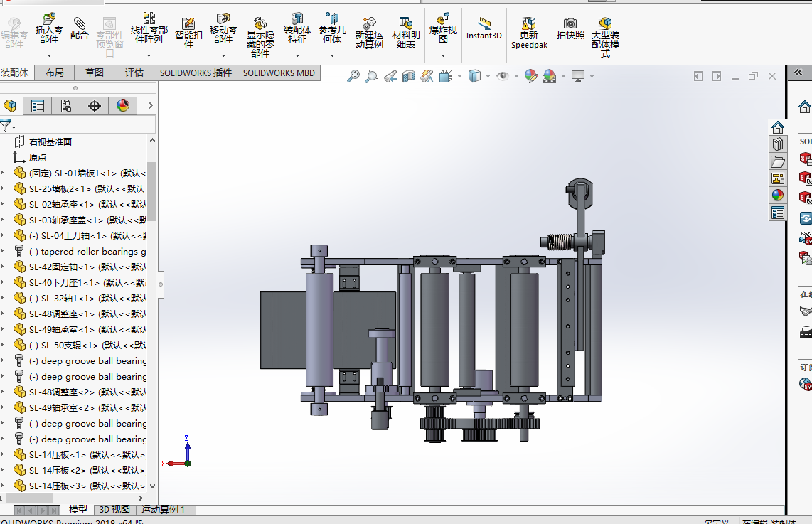Show more manager tabs with arrow
Image resolution: width=812 pixels, height=524 pixels.
(x=150, y=106)
